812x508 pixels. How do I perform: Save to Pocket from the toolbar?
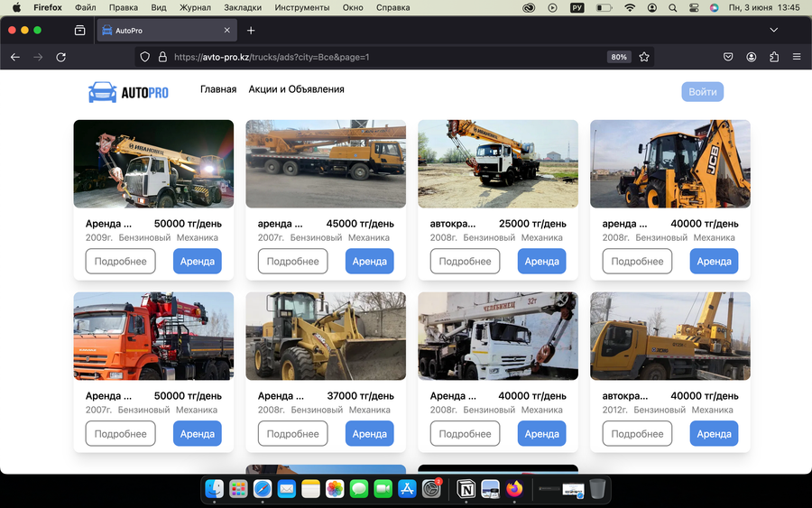728,57
